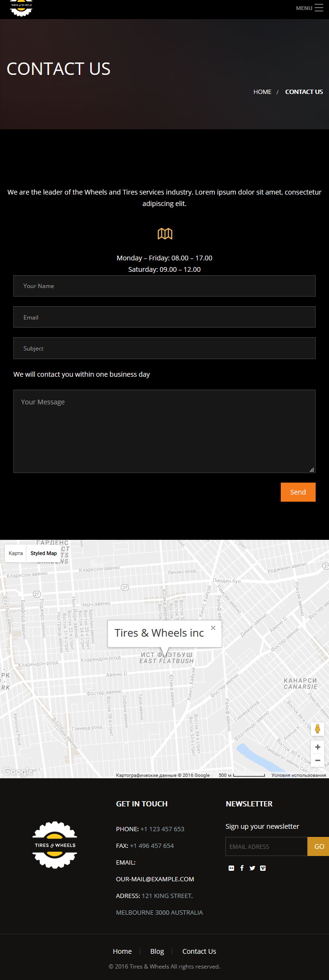Close the Tires & Wheels inc popup
The height and width of the screenshot is (980, 329).
coord(213,628)
